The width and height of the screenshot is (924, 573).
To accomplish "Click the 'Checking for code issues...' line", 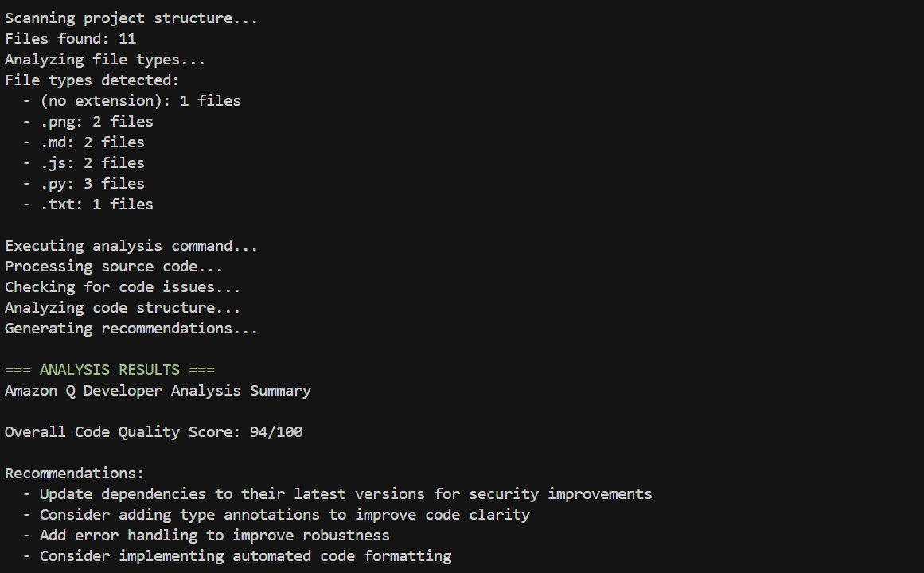I will (123, 287).
